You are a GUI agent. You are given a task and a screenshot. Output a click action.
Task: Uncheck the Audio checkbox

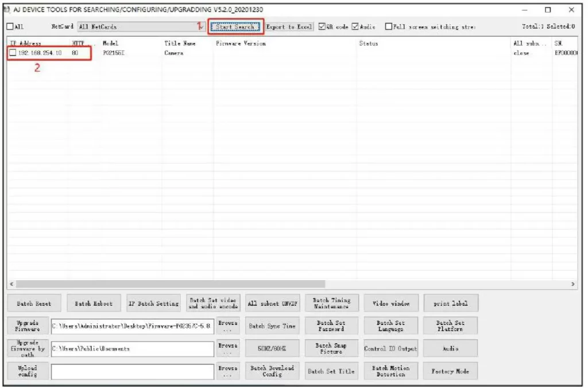point(355,26)
